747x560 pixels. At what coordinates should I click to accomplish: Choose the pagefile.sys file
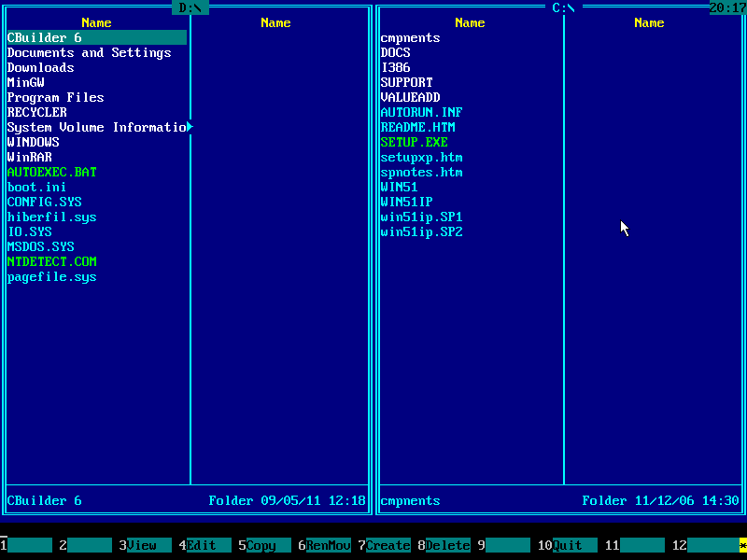click(52, 276)
